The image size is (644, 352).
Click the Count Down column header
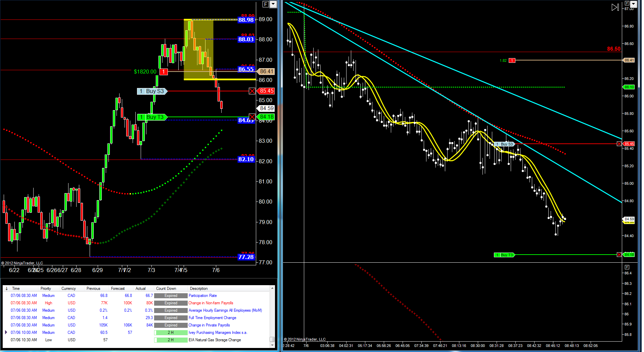[166, 289]
